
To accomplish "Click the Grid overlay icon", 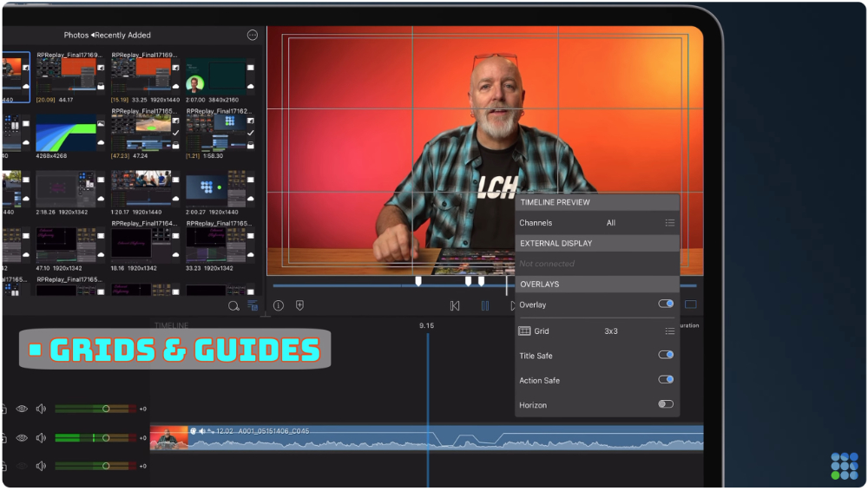I will coord(524,331).
